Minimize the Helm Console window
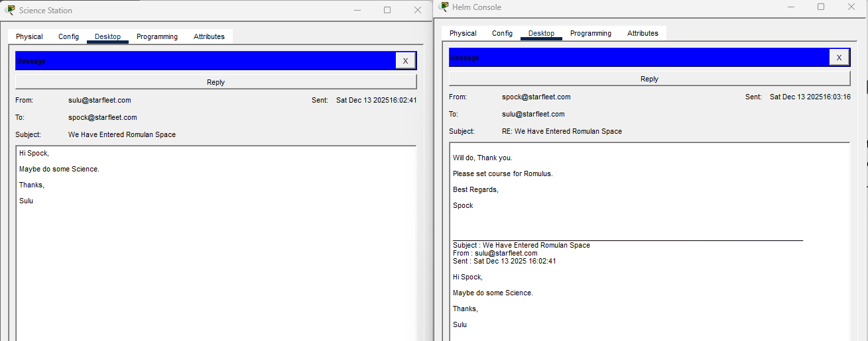The height and width of the screenshot is (341, 868). pos(790,7)
